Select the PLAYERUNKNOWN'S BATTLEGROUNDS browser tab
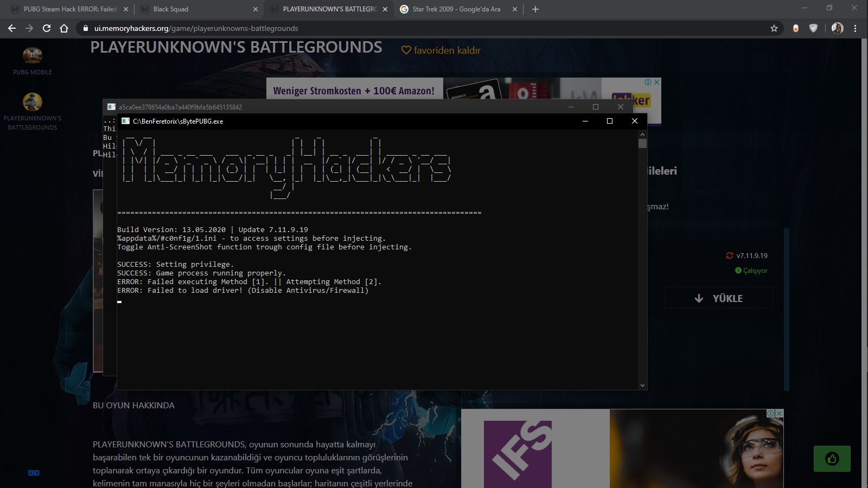The image size is (868, 488). (328, 9)
